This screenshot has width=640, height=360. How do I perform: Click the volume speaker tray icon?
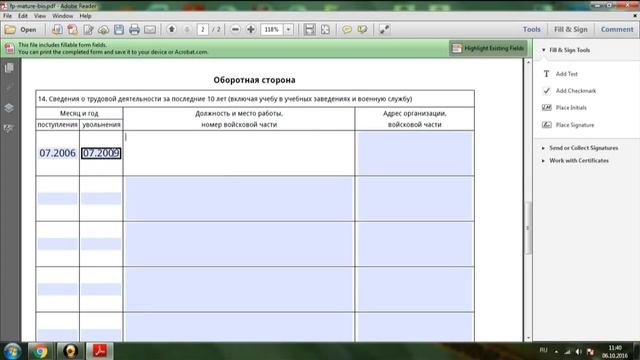pyautogui.click(x=579, y=351)
